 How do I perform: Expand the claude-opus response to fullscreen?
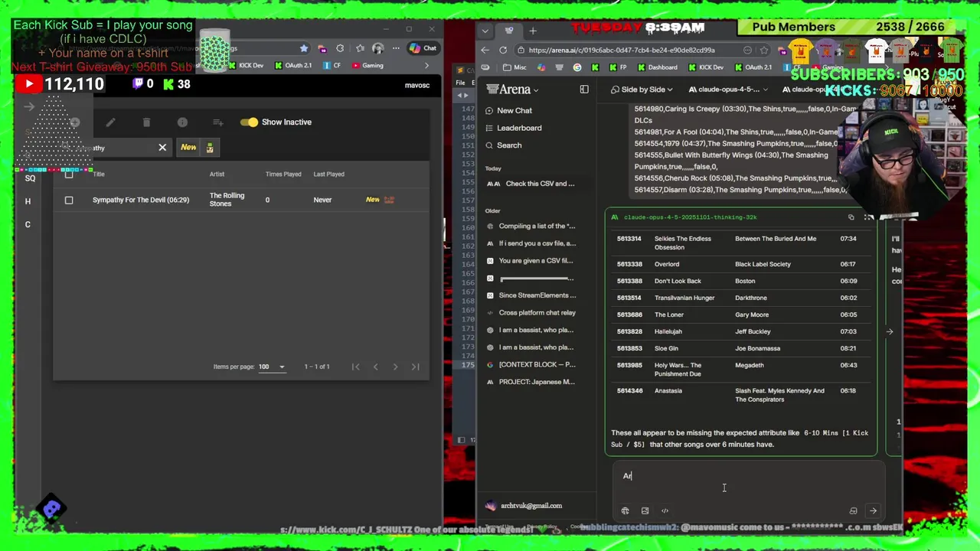click(x=868, y=217)
